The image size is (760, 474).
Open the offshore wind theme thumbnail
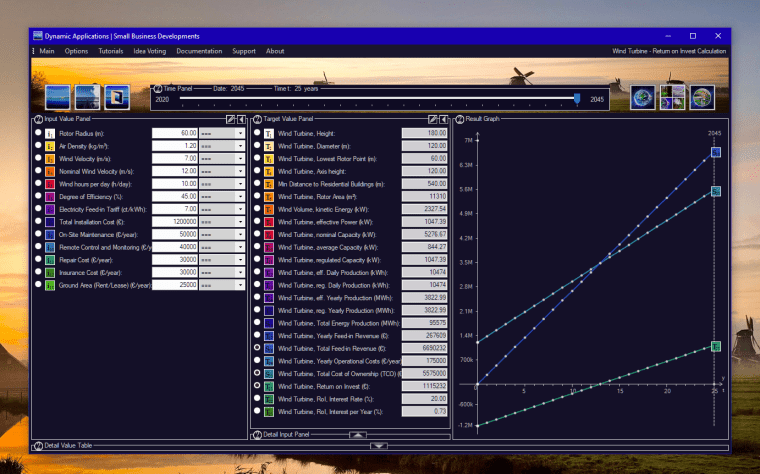(87, 97)
